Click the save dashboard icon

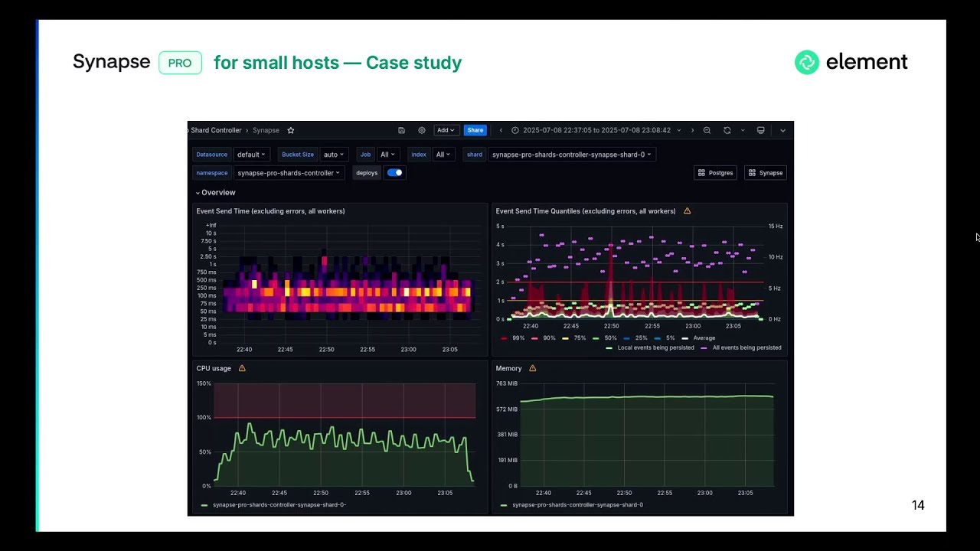401,130
